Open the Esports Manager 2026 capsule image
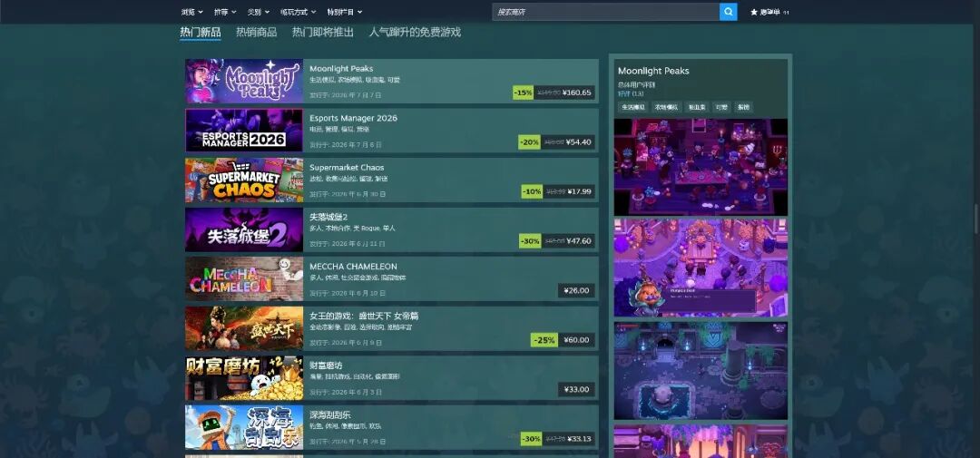This screenshot has height=458, width=980. pos(244,131)
